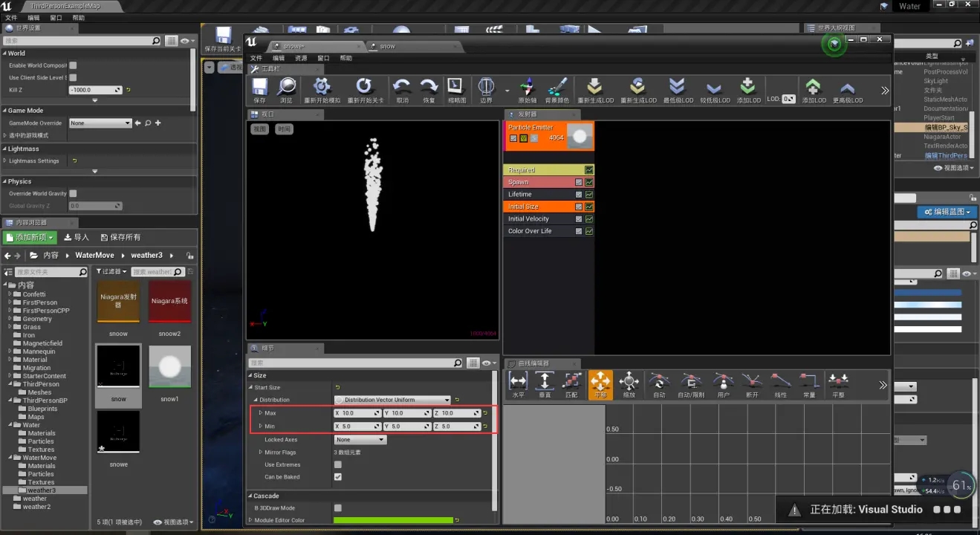Image resolution: width=980 pixels, height=535 pixels.
Task: Open the Locked Axes dropdown
Action: point(360,440)
